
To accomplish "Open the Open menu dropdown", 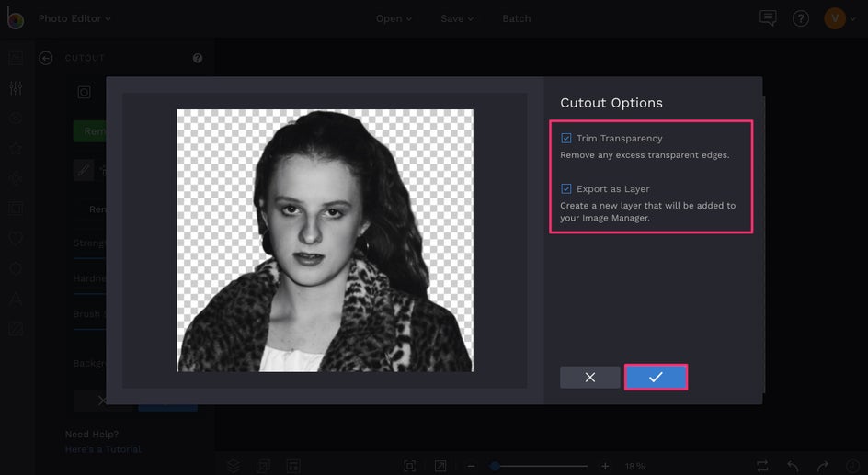I will click(x=394, y=18).
